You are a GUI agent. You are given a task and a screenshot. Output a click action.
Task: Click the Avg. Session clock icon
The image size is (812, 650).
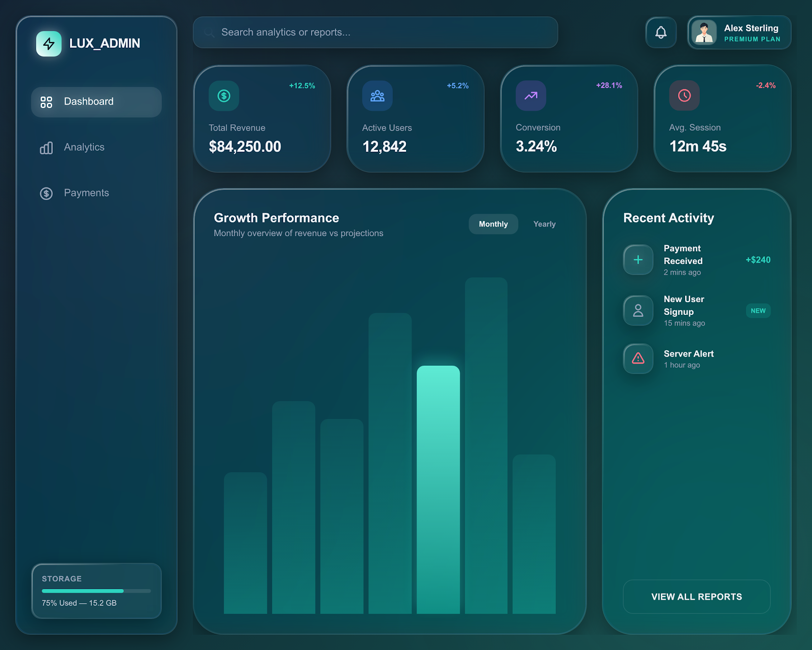click(684, 95)
